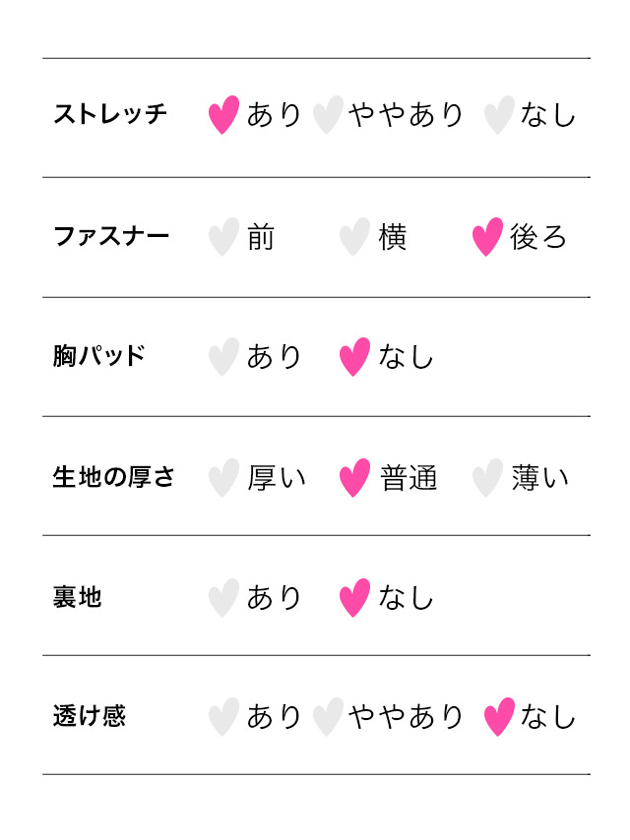Click gray heart next to ストレッチ ややあり
Screen dimensions: 630x840
(328, 115)
